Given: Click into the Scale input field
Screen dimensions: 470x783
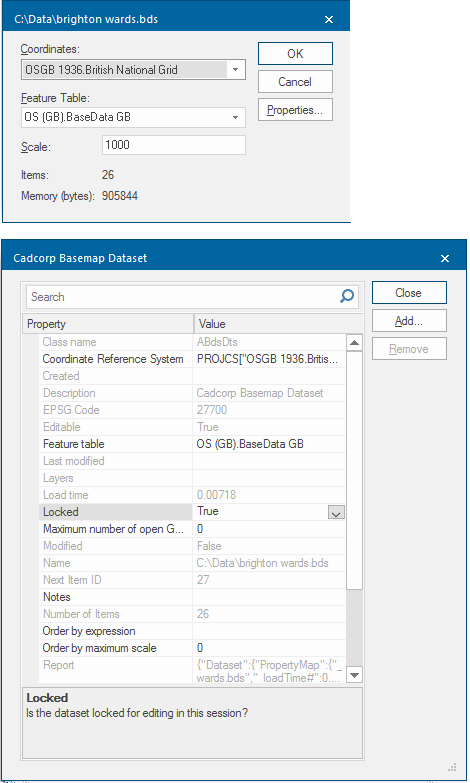Looking at the screenshot, I should (x=173, y=145).
